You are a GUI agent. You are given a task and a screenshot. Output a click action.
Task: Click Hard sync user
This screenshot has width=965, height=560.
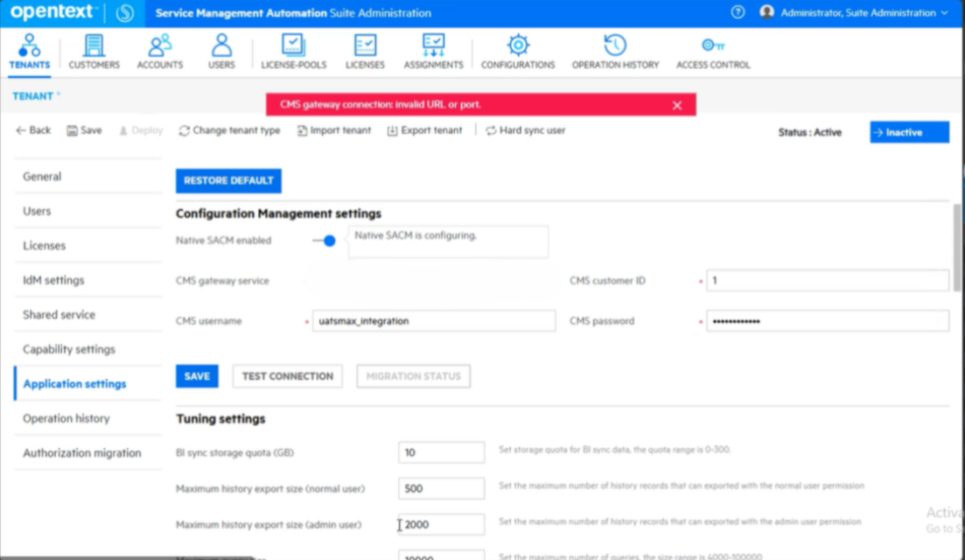coord(526,130)
